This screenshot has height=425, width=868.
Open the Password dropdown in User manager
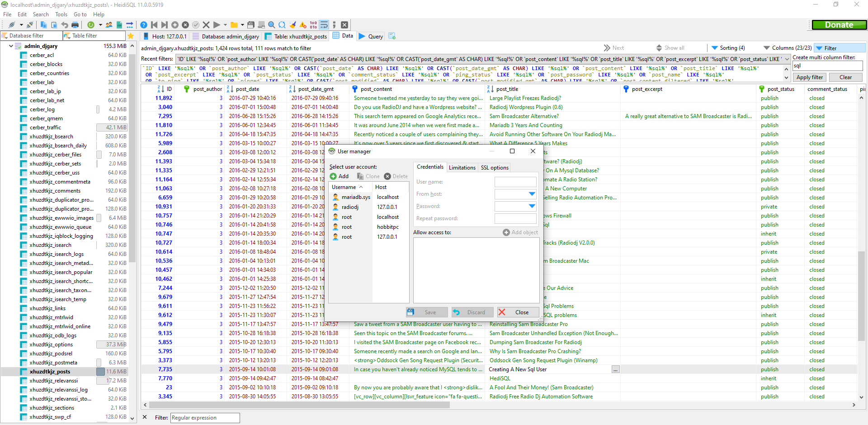point(532,206)
